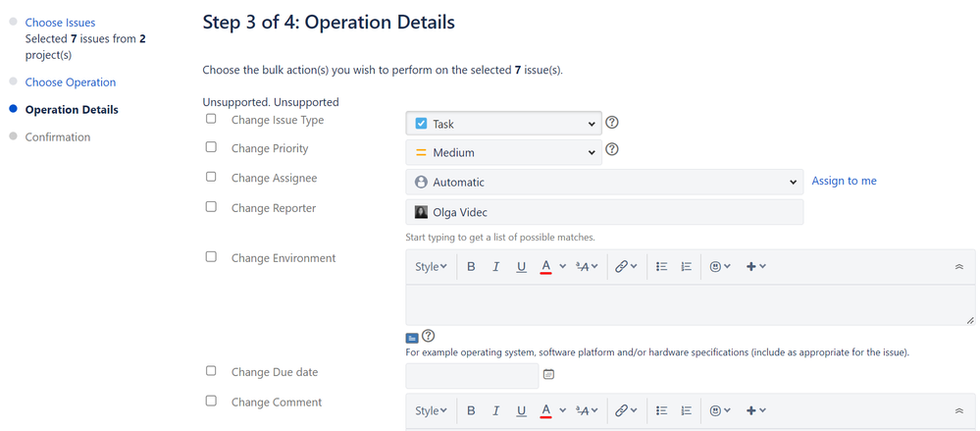980x431 pixels.
Task: Click Bold icon in Comment editor toolbar
Action: [471, 410]
